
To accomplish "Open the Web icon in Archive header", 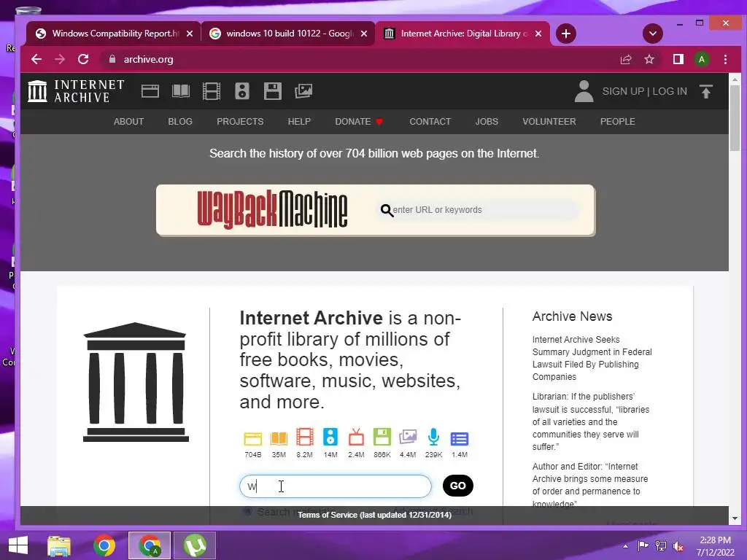I will (150, 91).
